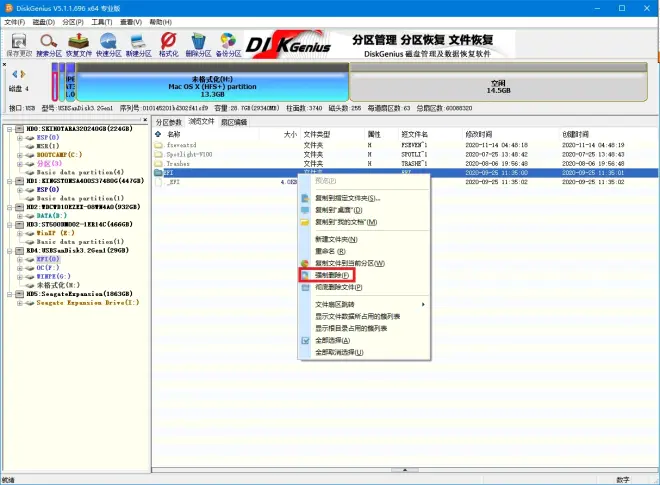The height and width of the screenshot is (485, 660).
Task: Choose 重命名(R) in context menu
Action: pos(364,251)
